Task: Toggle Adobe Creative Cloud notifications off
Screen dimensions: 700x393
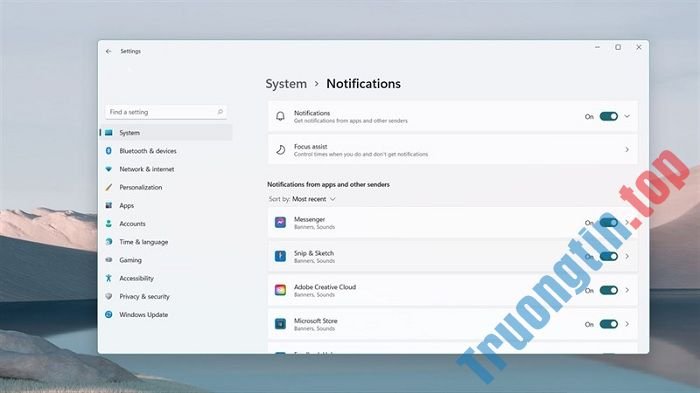Action: pos(608,290)
